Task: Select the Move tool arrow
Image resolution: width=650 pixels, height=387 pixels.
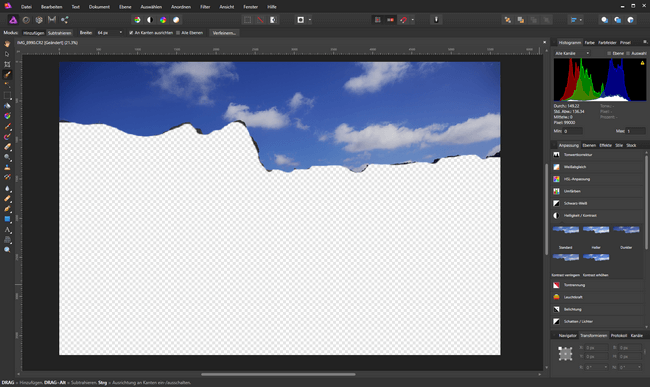Action: coord(7,54)
